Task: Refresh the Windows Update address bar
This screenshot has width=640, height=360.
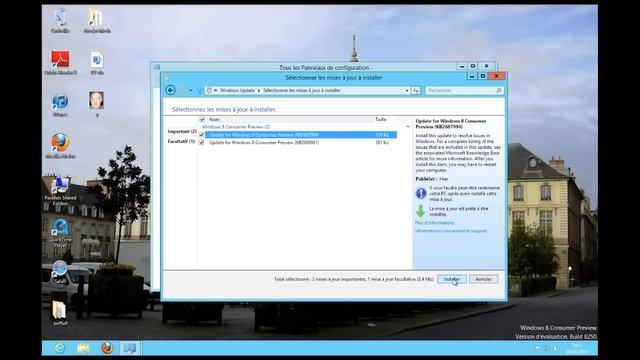Action: [x=416, y=91]
